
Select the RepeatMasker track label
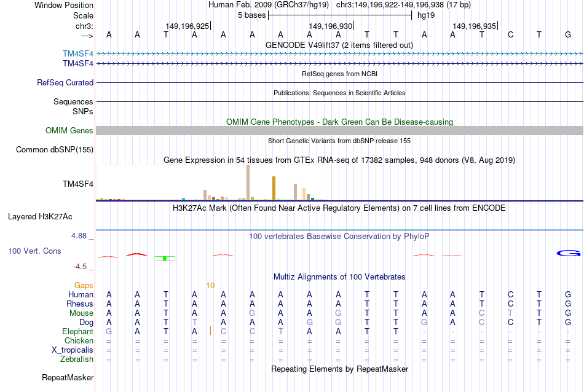point(68,377)
